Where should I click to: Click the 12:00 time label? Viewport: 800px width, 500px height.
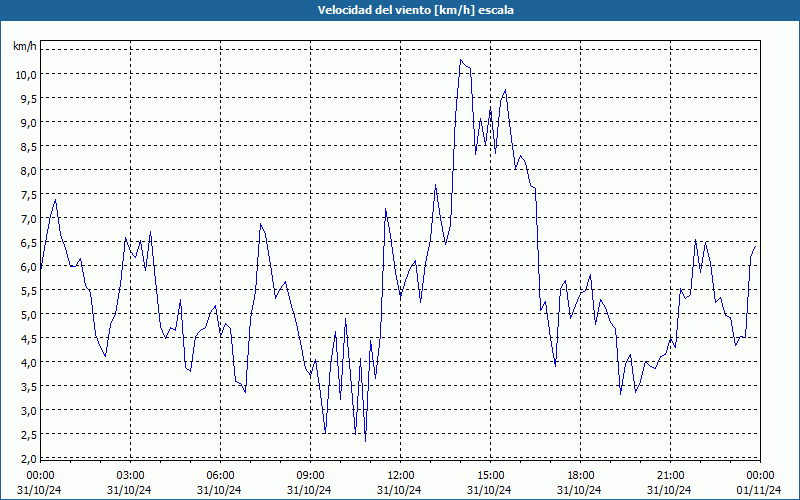tap(400, 476)
